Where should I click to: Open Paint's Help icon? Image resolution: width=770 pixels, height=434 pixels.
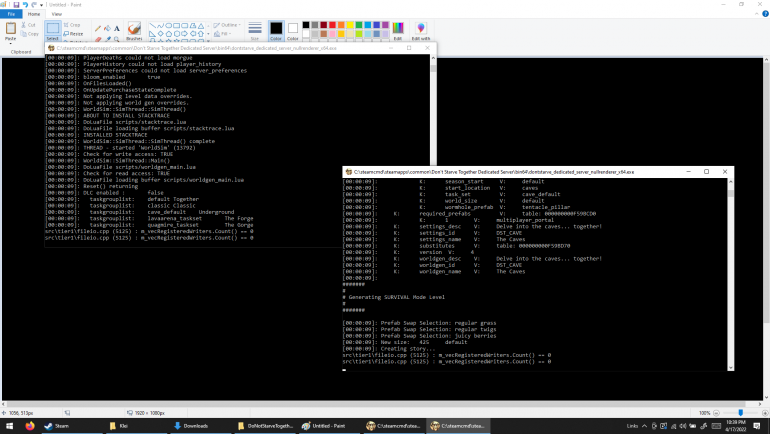point(765,14)
